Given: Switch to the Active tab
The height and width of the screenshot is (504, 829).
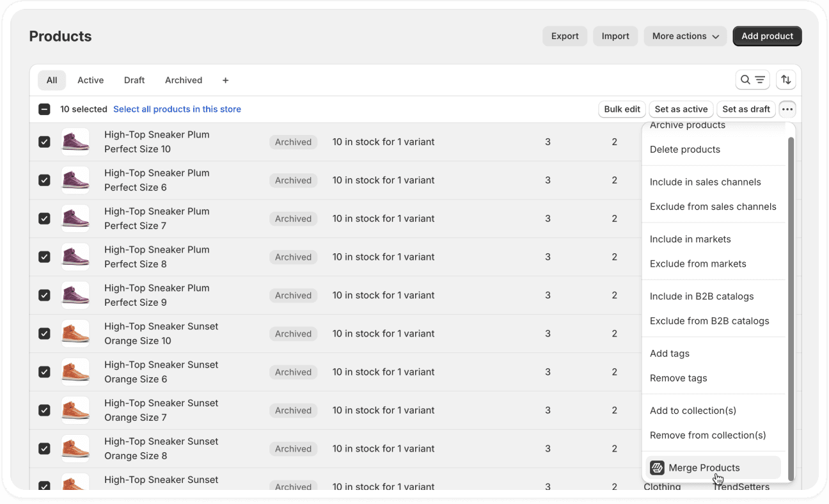Looking at the screenshot, I should [90, 80].
